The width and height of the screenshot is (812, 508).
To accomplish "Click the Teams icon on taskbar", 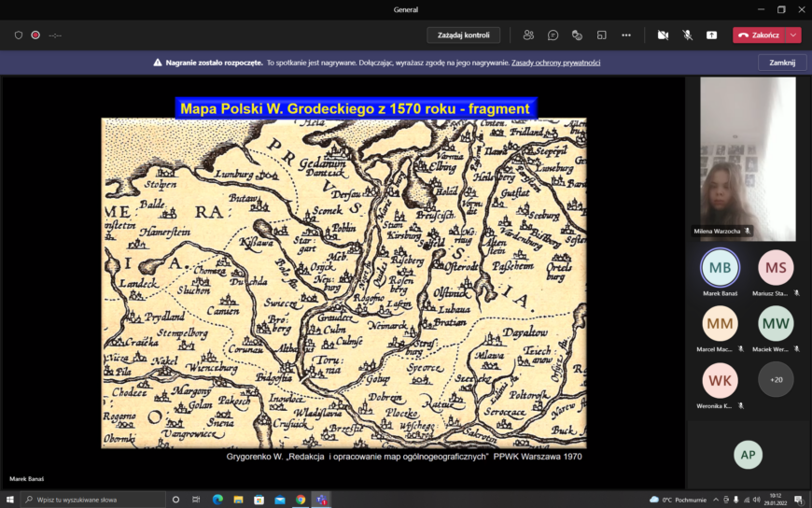I will tap(321, 500).
